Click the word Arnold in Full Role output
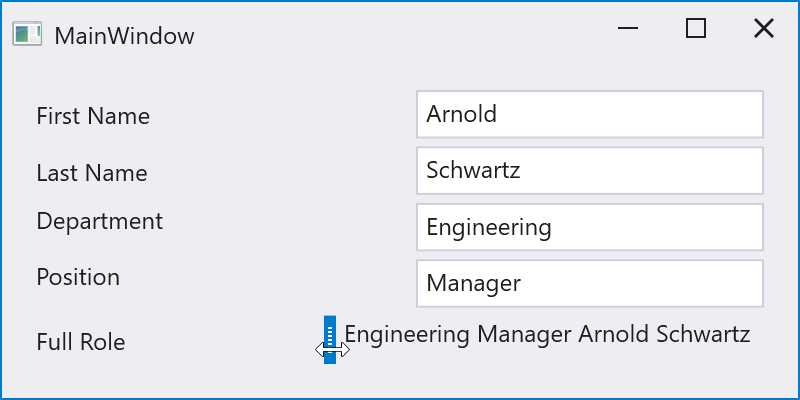The image size is (800, 400). (614, 334)
